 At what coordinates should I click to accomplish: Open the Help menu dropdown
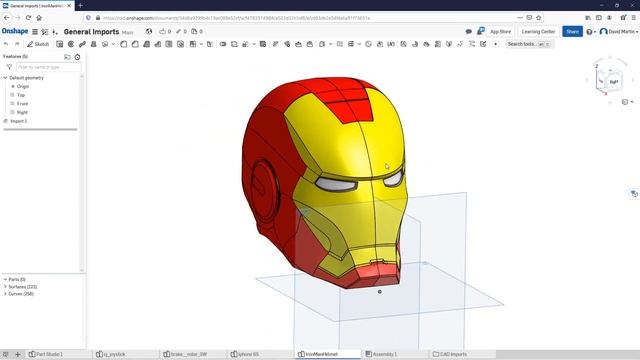click(591, 32)
